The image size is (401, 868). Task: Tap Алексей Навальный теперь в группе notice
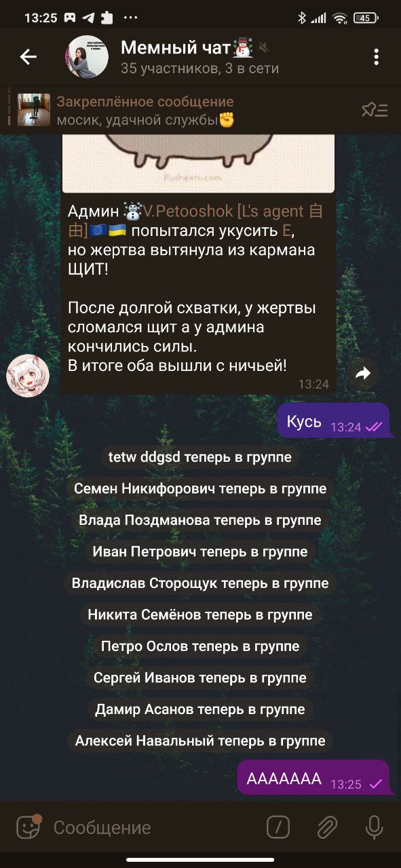[x=200, y=741]
